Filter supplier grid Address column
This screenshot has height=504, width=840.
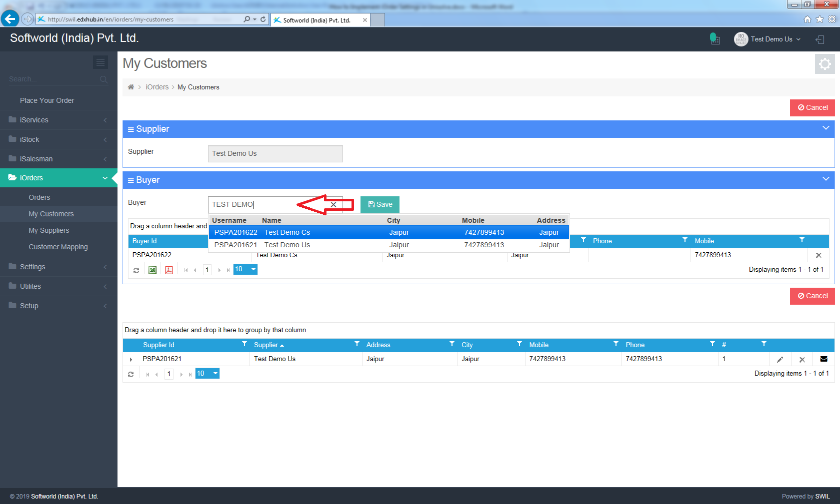(451, 344)
